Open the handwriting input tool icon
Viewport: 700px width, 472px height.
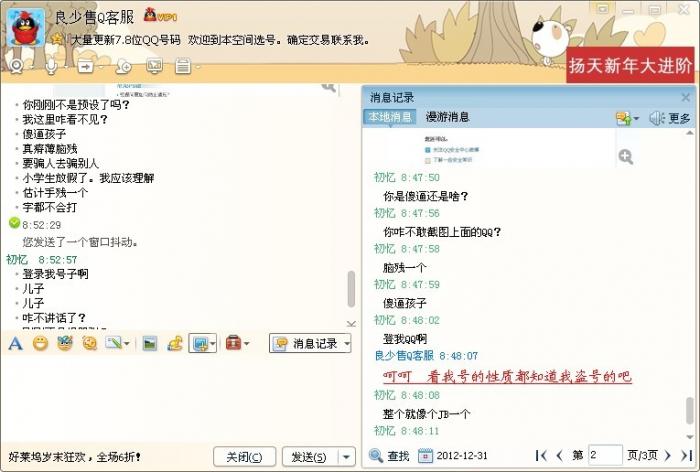point(113,343)
